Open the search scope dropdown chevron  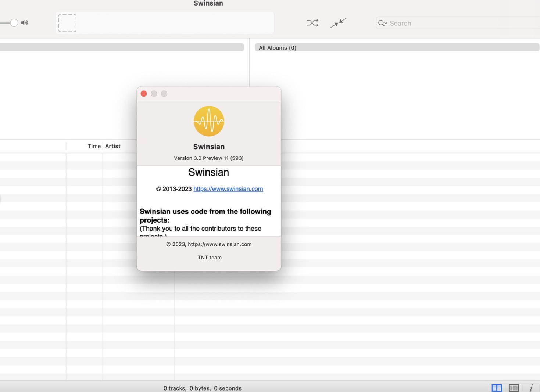385,23
